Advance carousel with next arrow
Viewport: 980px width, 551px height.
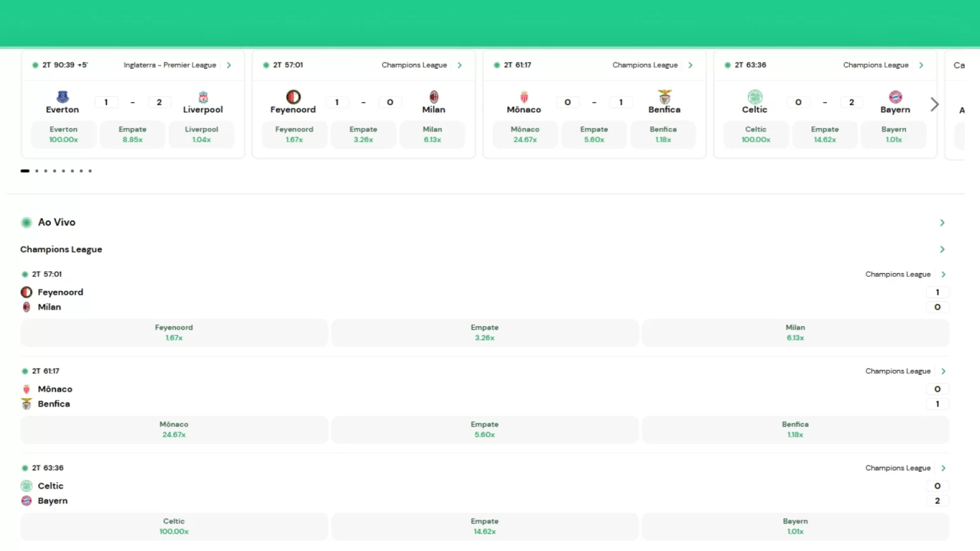(935, 104)
